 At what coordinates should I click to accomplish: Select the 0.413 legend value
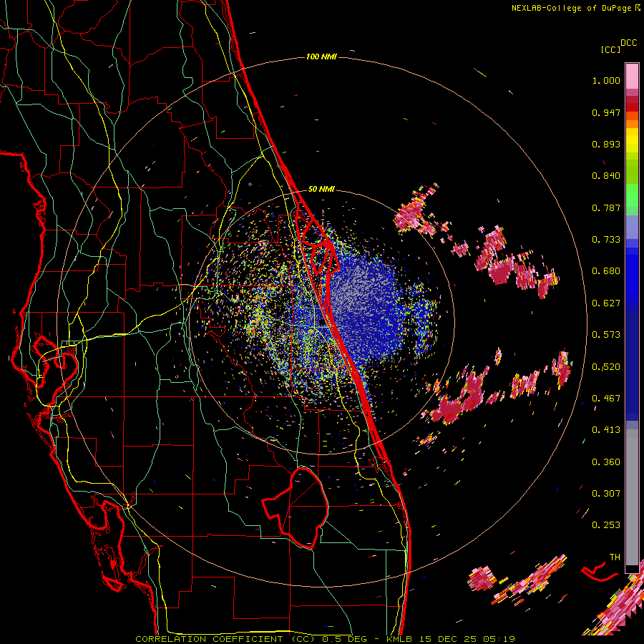click(x=606, y=430)
